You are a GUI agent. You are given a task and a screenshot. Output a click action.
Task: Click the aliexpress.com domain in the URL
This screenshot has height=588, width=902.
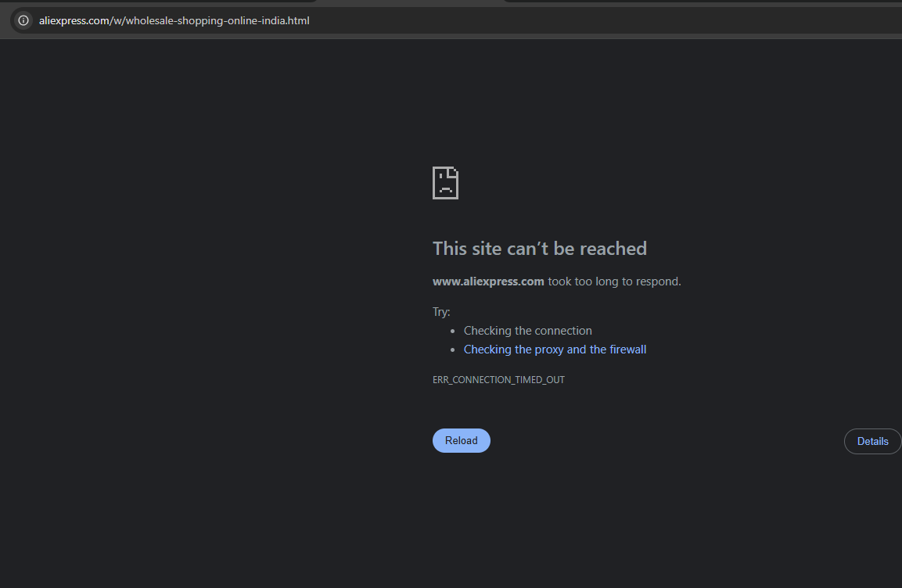pyautogui.click(x=74, y=20)
